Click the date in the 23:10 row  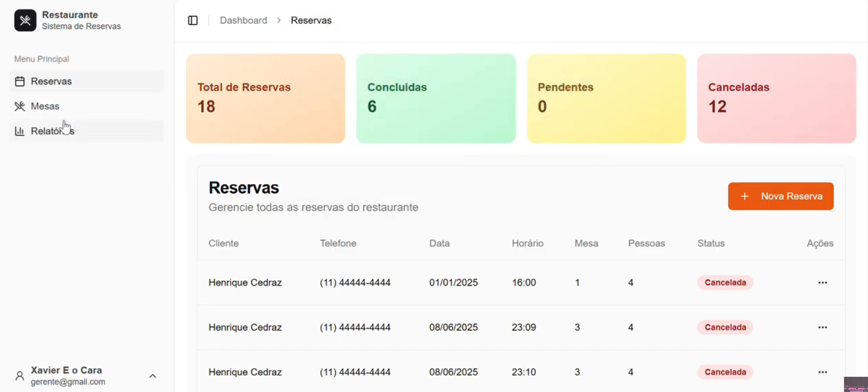click(x=453, y=372)
